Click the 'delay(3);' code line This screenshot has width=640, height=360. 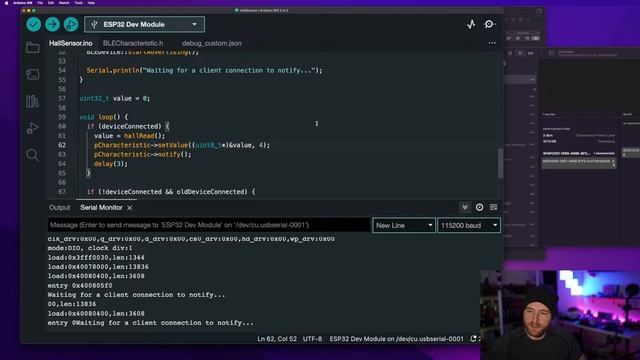tap(111, 164)
